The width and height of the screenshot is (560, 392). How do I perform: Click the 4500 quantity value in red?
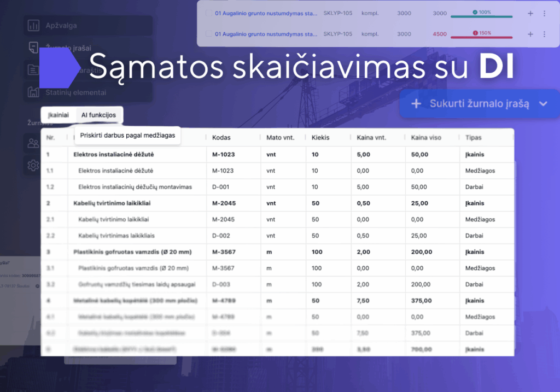[440, 34]
